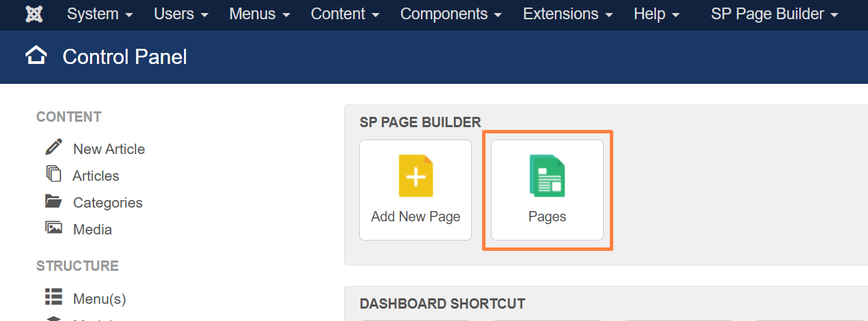Open the System dropdown menu
This screenshot has width=868, height=321.
click(x=100, y=14)
